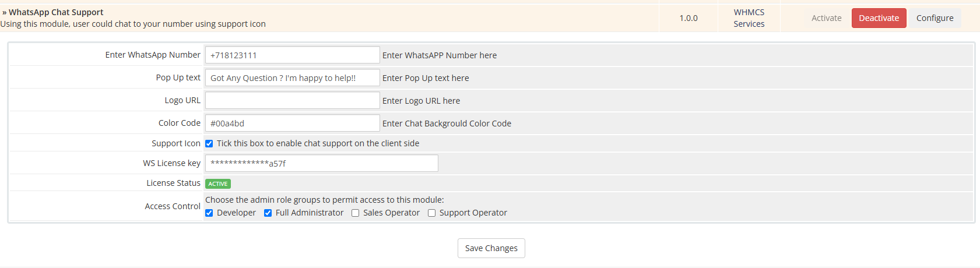The width and height of the screenshot is (980, 268).
Task: Click the 'Enter Chat Backgrould Color Code' hint
Action: coord(447,124)
